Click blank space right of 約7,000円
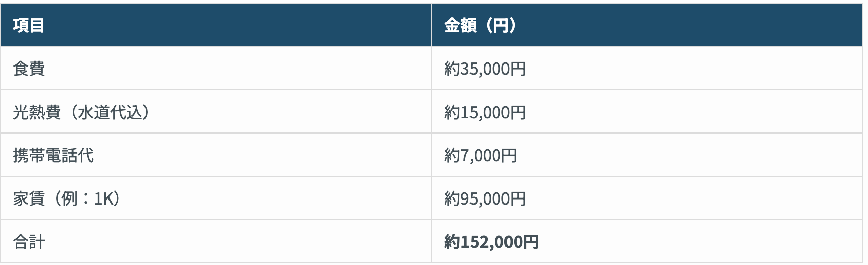 coord(684,155)
